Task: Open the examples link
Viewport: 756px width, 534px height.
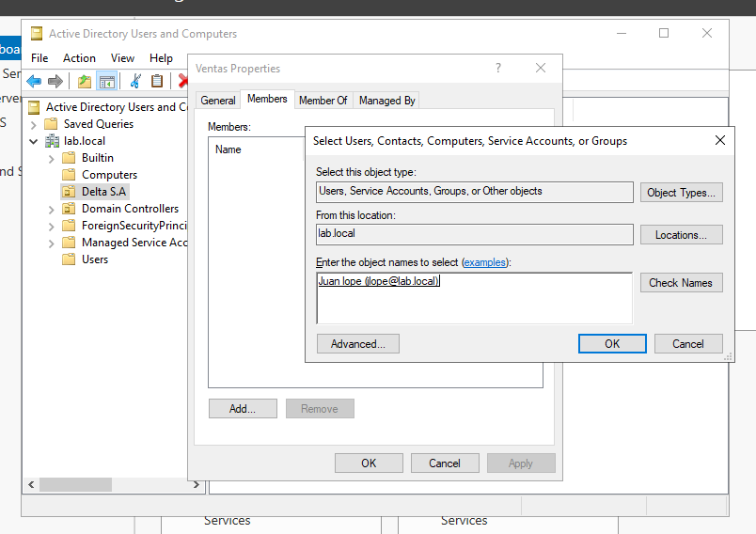Action: [x=484, y=262]
